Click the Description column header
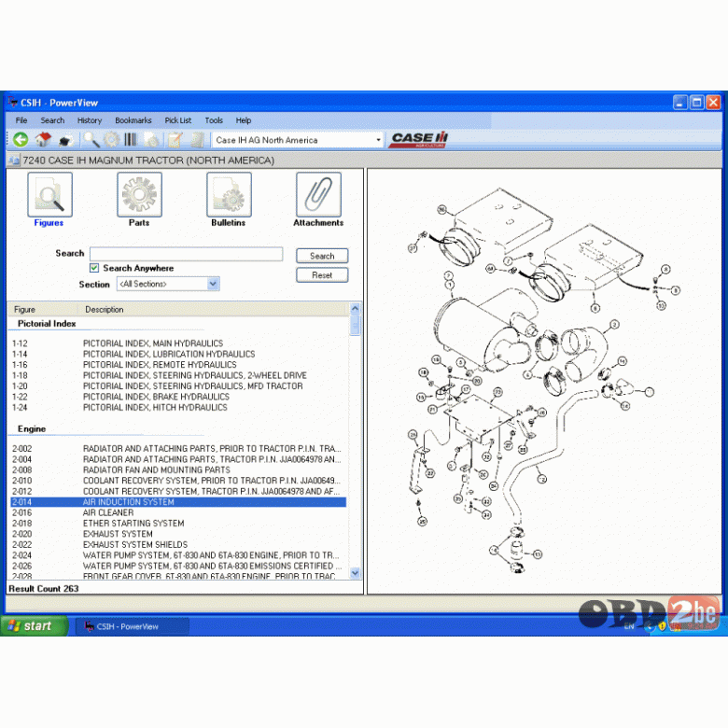Screen dimensions: 728x728 pos(213,309)
